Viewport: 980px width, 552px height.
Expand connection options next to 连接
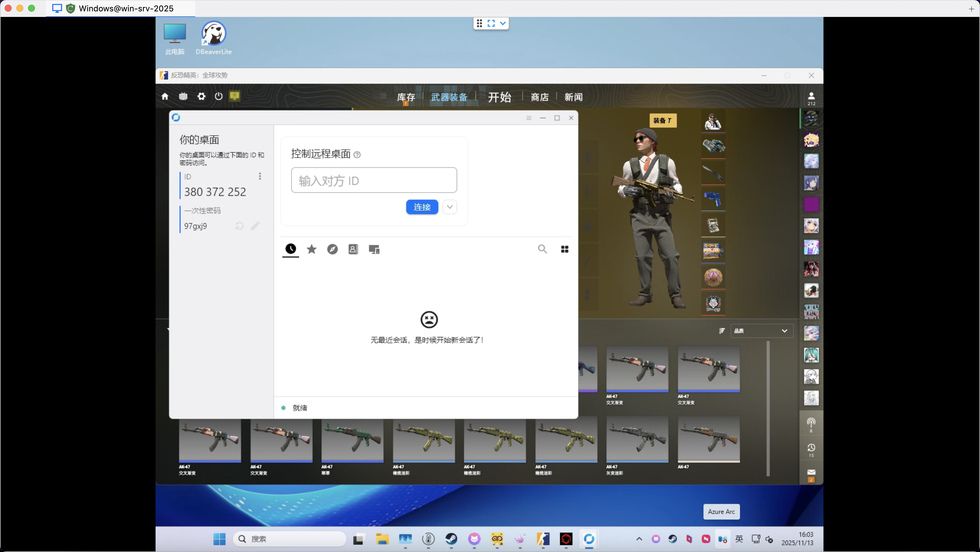click(450, 207)
